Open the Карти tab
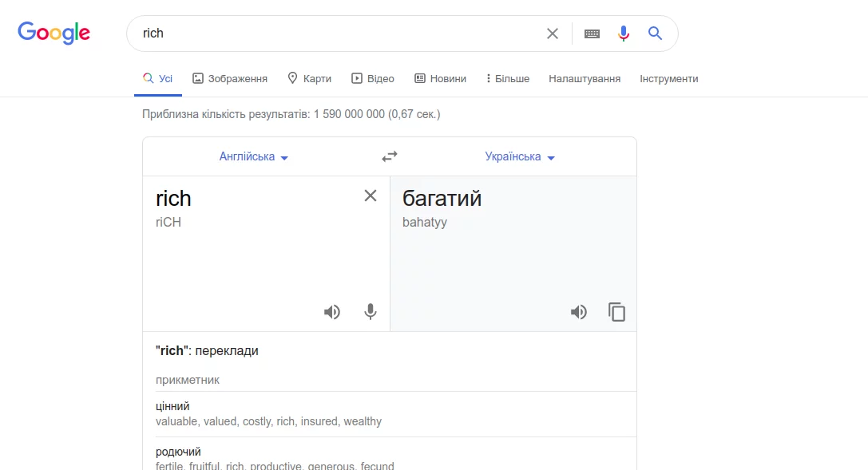Screen dimensions: 868x470 309,79
